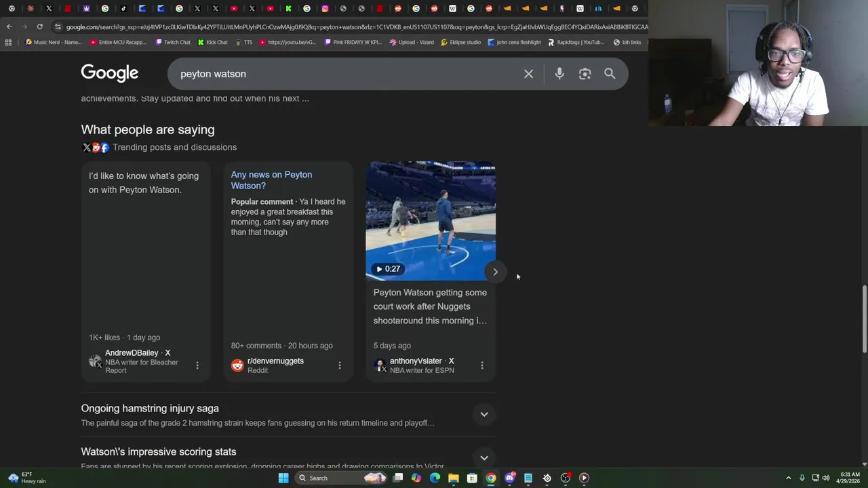Reload the page with the refresh icon
Screen dimensions: 868x488
pos(40,26)
